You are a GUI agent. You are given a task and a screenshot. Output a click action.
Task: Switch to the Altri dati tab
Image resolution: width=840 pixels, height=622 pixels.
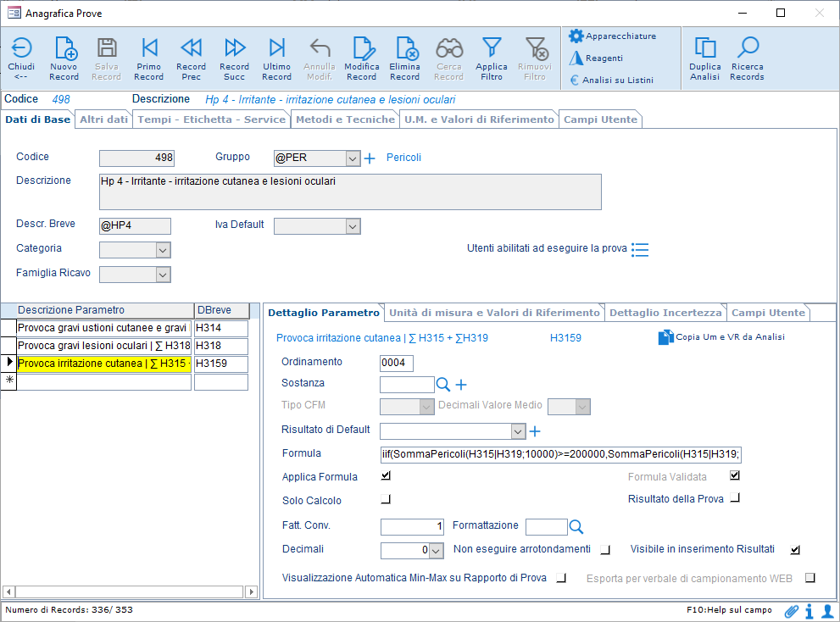tap(104, 119)
